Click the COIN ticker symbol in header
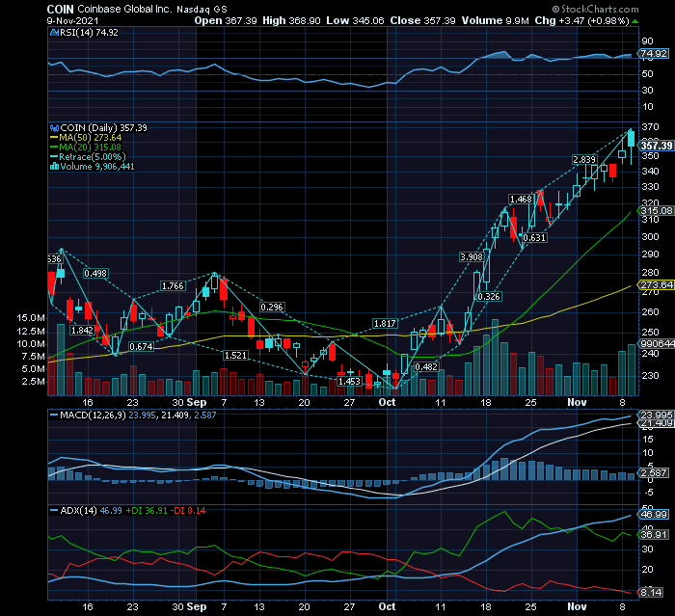Screen dimensions: 675x616 (x=60, y=9)
